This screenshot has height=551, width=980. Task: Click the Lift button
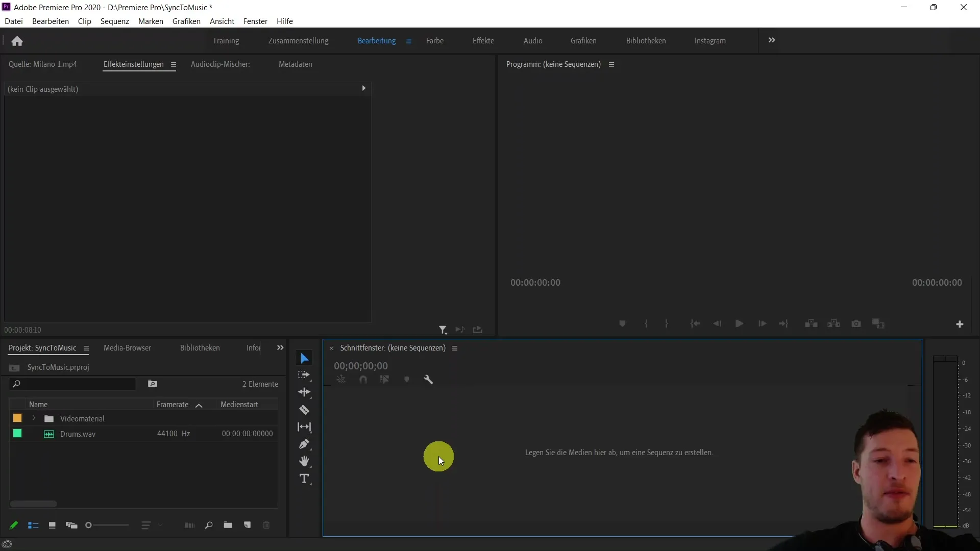tap(811, 323)
